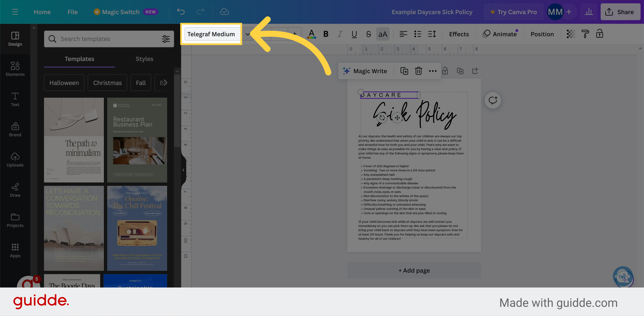
Task: Click the Position button
Action: 542,34
